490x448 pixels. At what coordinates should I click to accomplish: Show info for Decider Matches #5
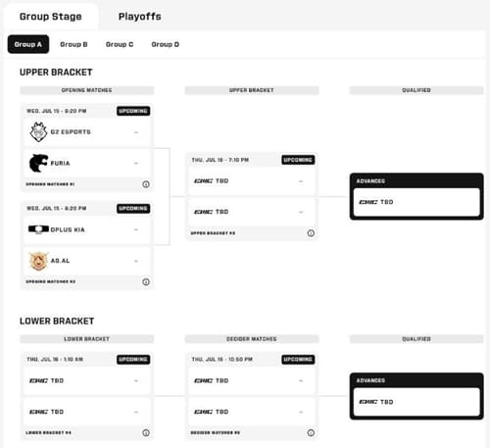(311, 432)
